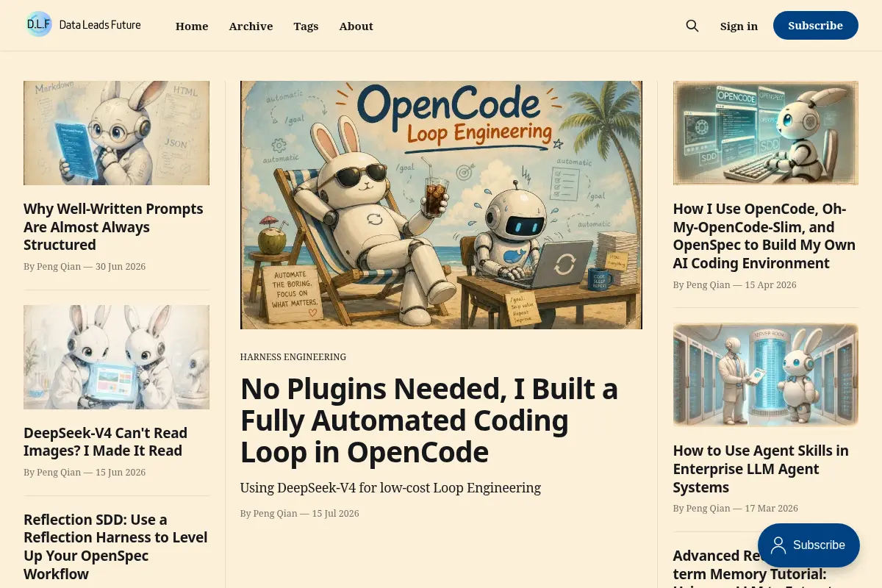This screenshot has height=588, width=882.
Task: Click the "By Peng Qian — 15 Apr 2026" byline
Action: click(735, 284)
